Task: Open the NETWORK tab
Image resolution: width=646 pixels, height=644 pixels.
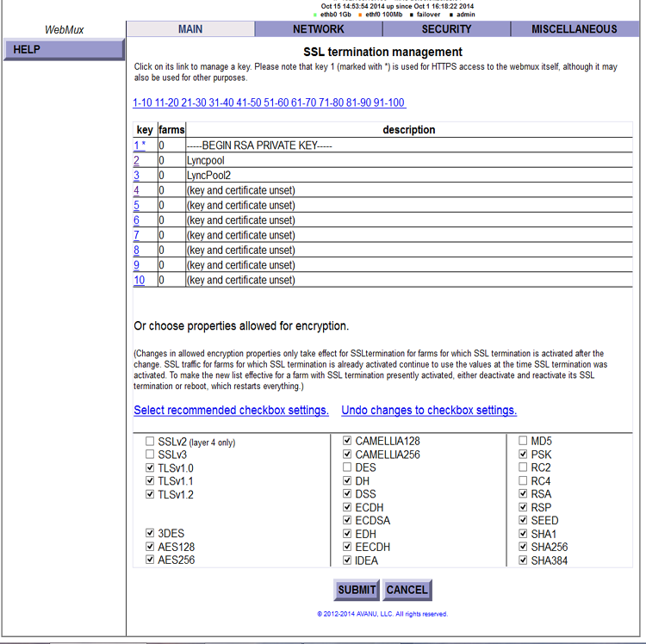Action: (318, 29)
